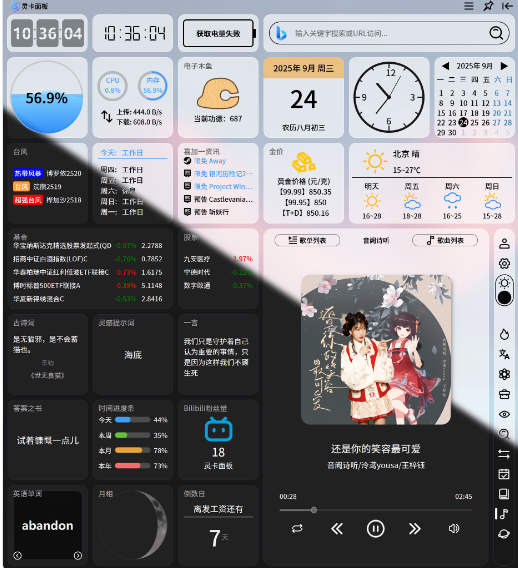Open the planet icon in the sidebar
The height and width of the screenshot is (568, 518).
pos(504,534)
